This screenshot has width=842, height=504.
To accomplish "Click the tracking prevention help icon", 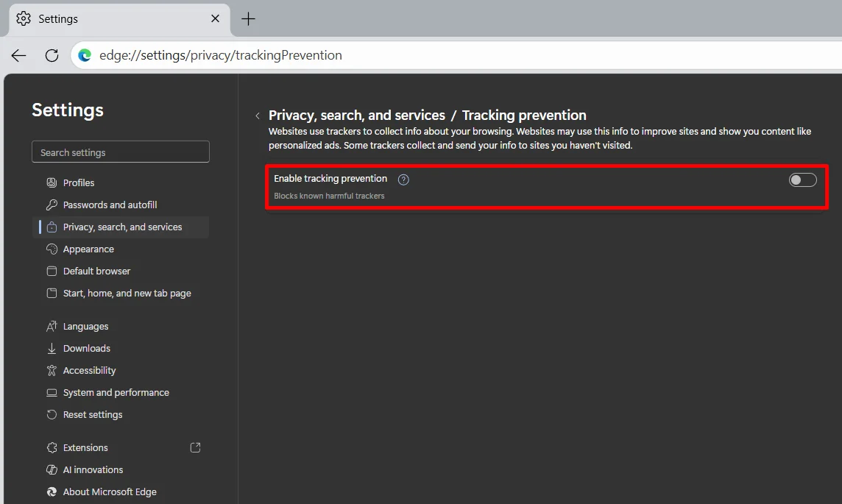I will (x=403, y=179).
